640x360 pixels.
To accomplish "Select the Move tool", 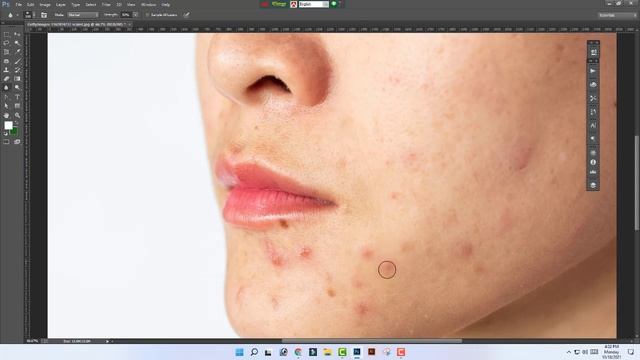I will point(17,35).
